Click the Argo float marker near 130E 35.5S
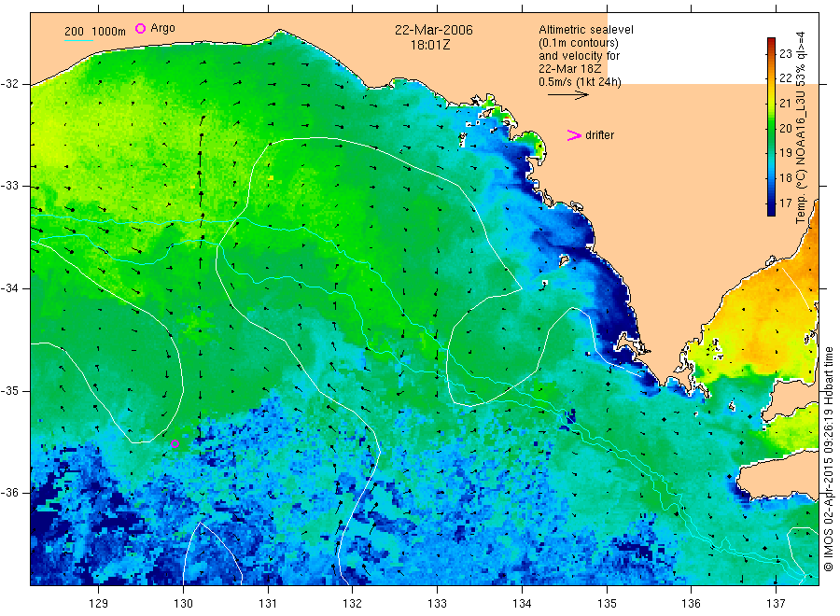 click(x=175, y=443)
